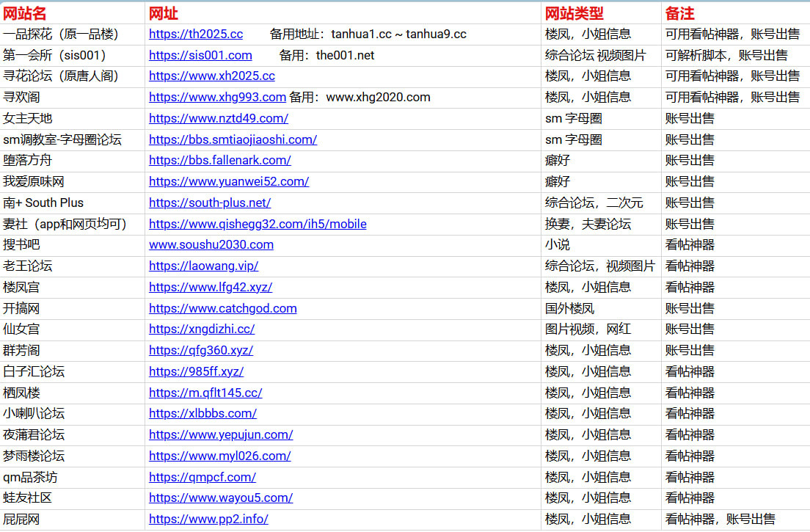
Task: Select the 蛙友社区 name cell
Action: click(73, 498)
